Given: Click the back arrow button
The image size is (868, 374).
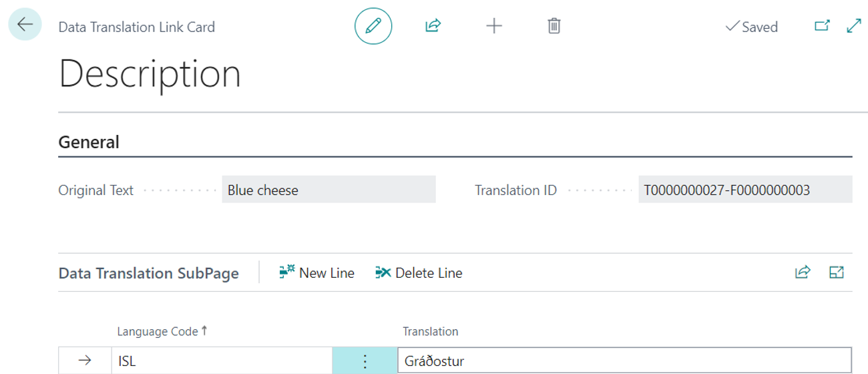Looking at the screenshot, I should click(25, 25).
